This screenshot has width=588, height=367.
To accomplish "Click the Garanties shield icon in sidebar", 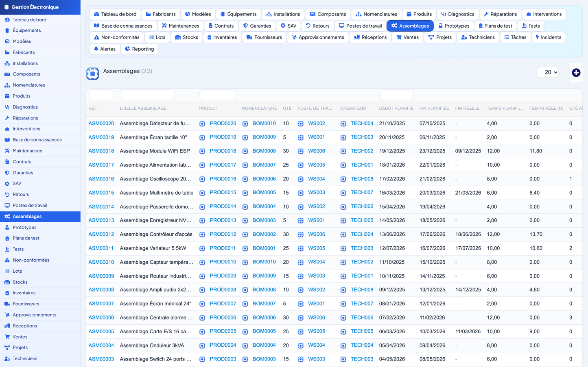I will (x=7, y=173).
